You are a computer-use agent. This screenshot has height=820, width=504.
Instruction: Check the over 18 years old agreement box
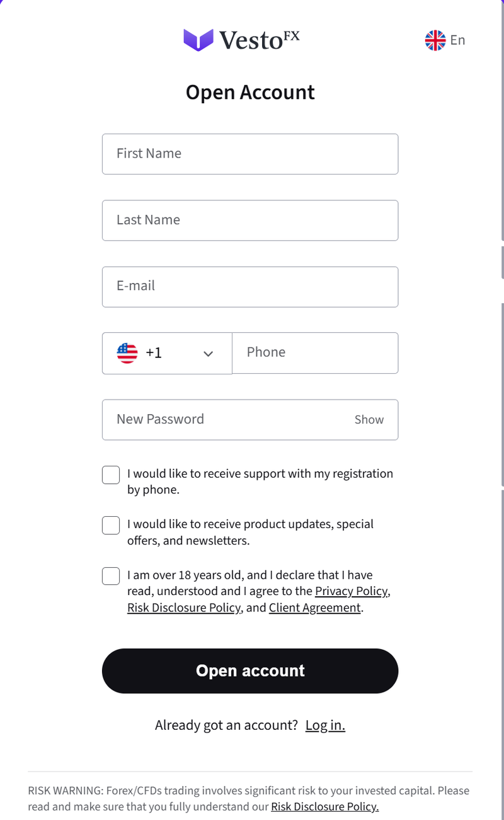111,576
